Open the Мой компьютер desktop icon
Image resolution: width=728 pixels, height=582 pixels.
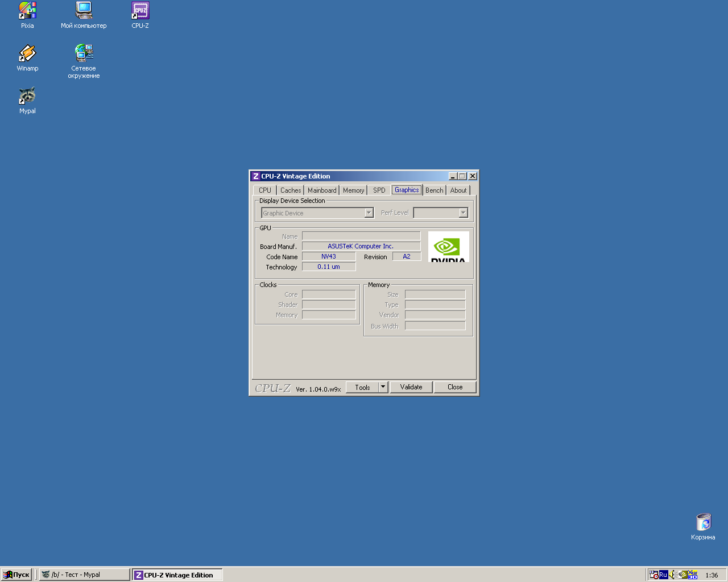pos(84,15)
